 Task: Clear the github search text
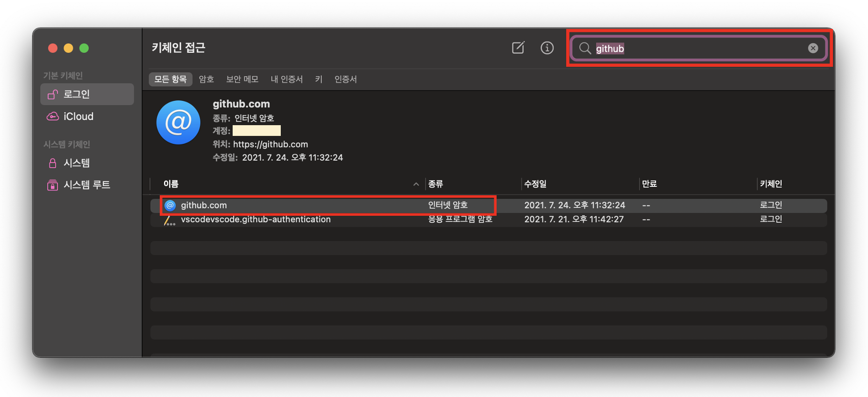coord(813,48)
